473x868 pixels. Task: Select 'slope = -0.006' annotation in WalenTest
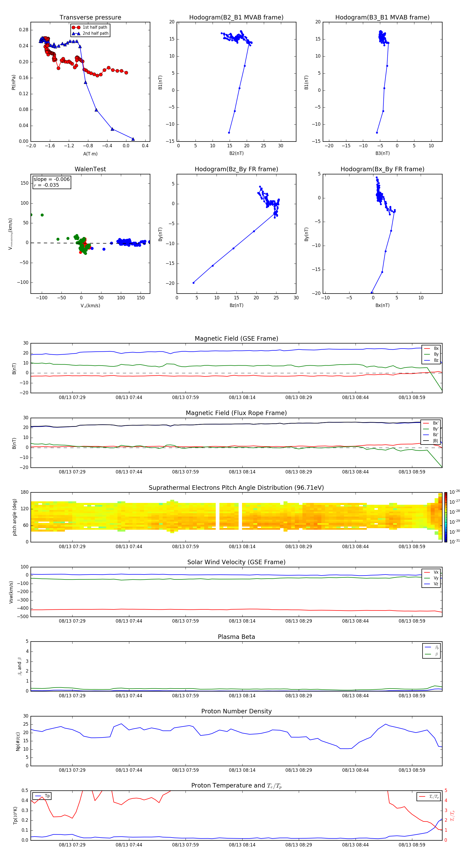click(x=52, y=179)
